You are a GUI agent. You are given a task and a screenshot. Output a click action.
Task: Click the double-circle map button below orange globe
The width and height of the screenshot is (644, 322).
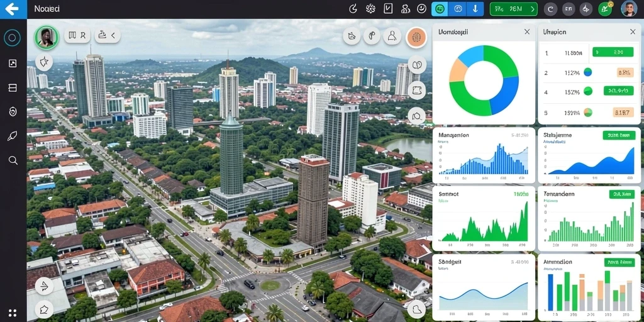coord(417,65)
